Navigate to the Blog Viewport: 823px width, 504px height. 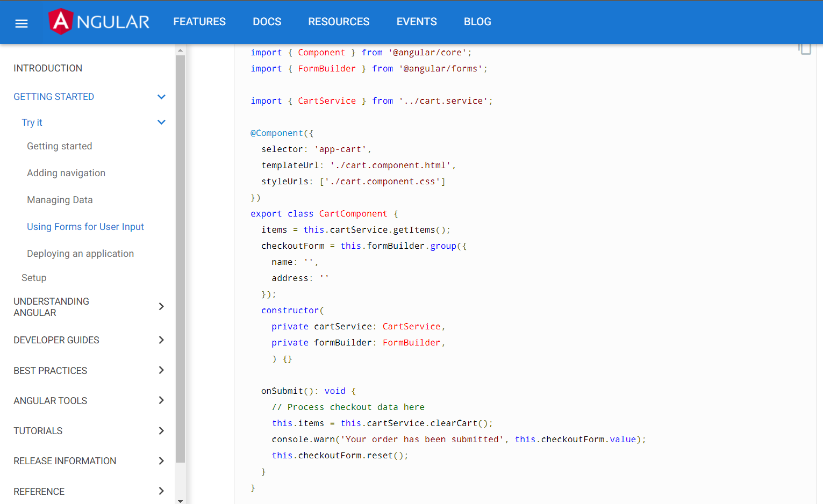[477, 21]
